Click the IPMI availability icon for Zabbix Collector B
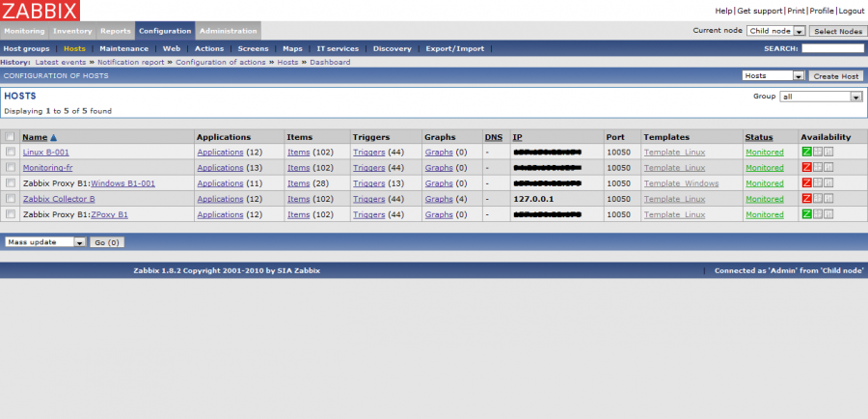 coord(828,199)
